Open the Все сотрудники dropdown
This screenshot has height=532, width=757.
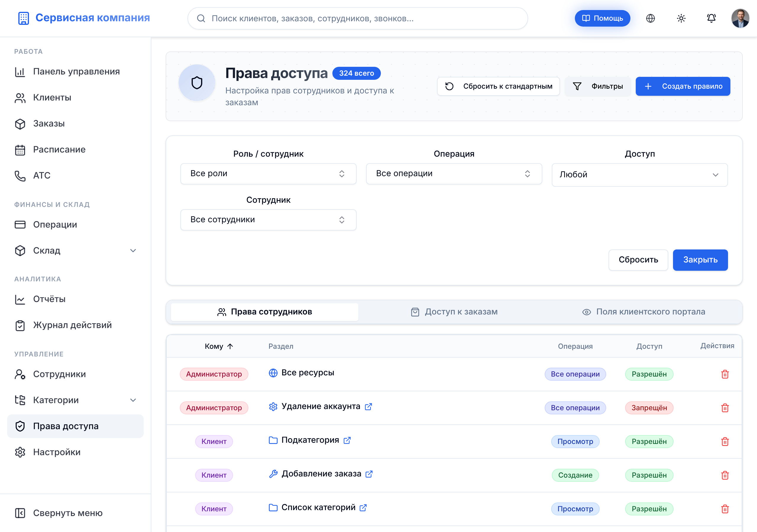coord(268,220)
